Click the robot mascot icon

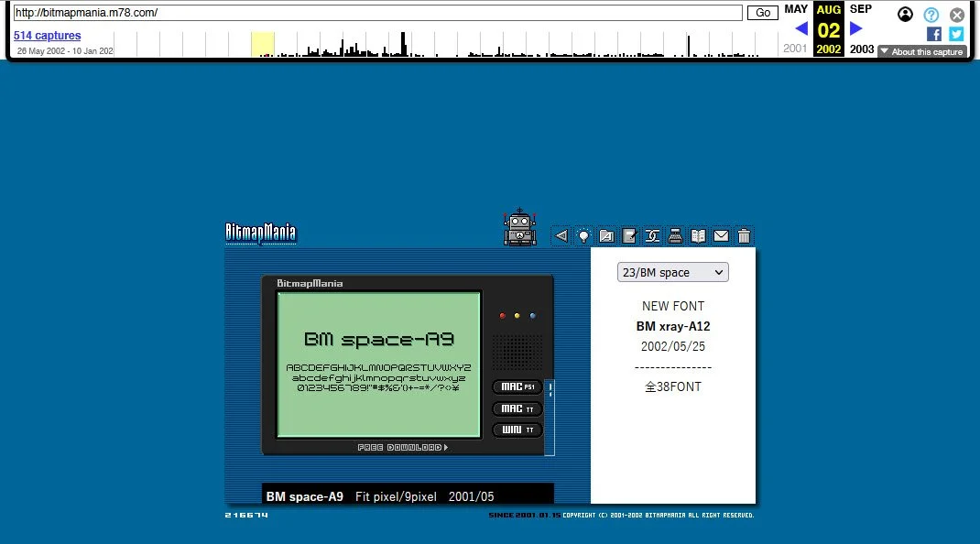point(520,227)
